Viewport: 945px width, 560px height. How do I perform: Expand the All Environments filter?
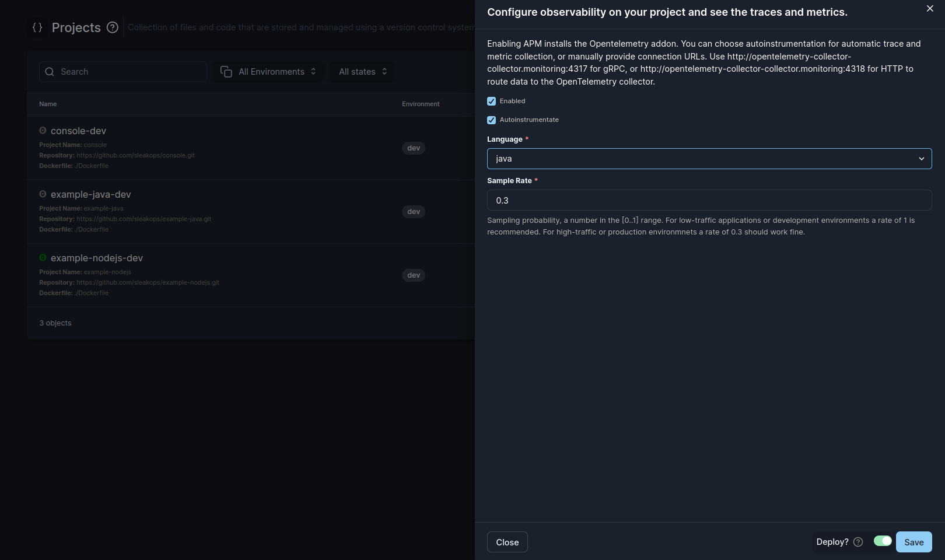(268, 72)
